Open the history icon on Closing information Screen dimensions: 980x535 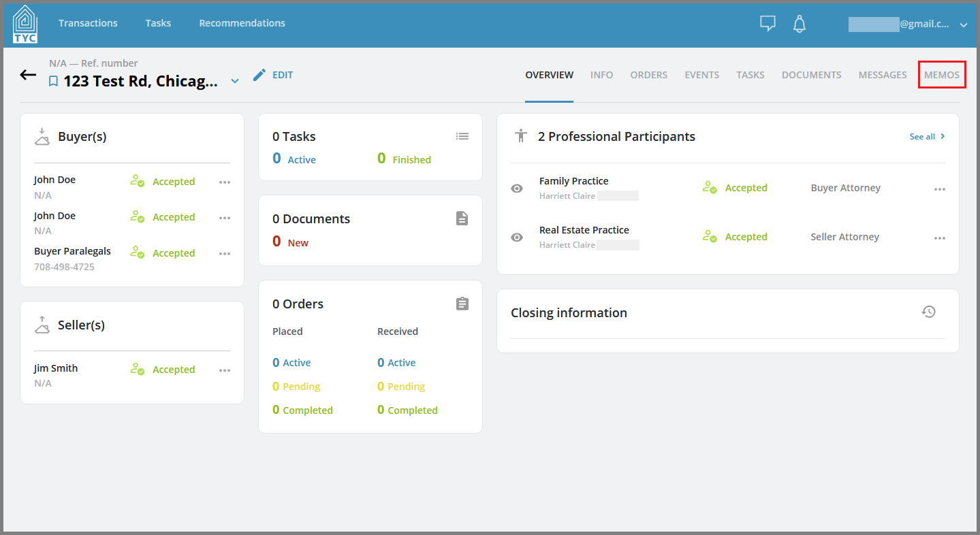click(928, 311)
